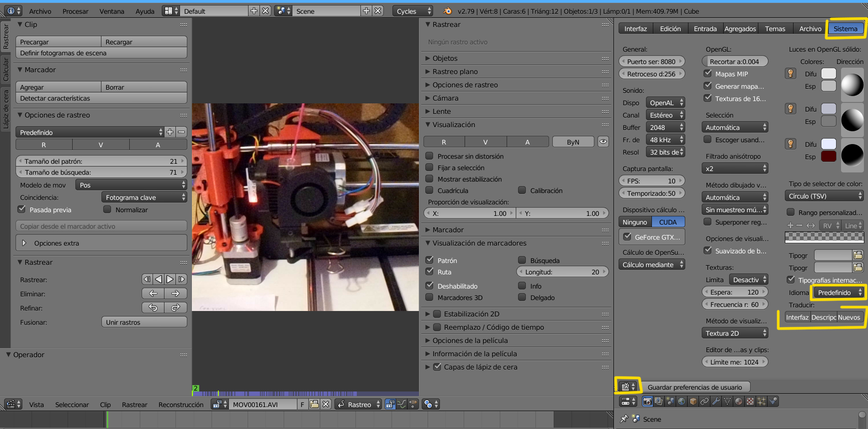
Task: Open the Cycles render engine dropdown
Action: coord(413,11)
